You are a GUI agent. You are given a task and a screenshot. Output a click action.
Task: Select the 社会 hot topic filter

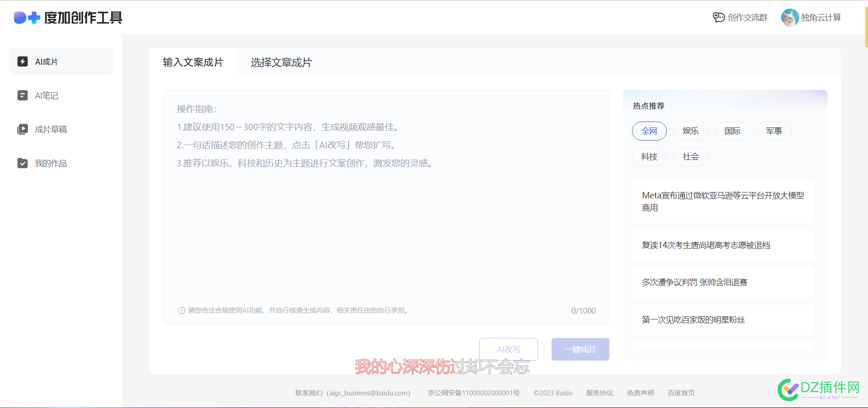691,157
